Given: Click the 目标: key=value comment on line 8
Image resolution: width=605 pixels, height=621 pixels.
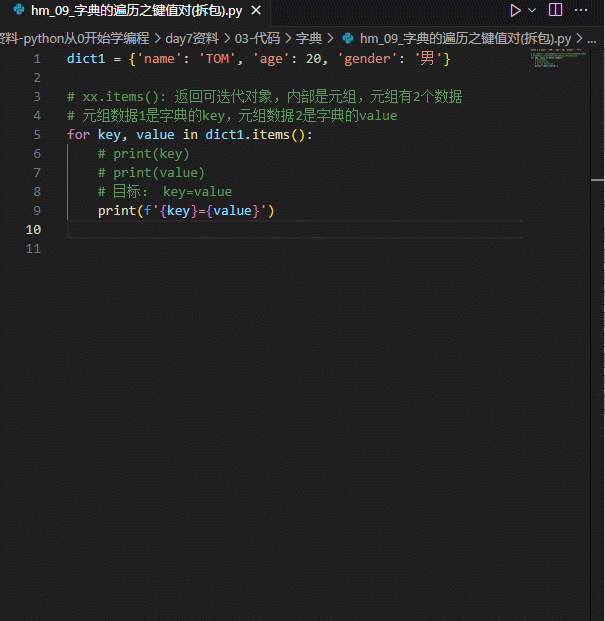Looking at the screenshot, I should coord(165,192).
